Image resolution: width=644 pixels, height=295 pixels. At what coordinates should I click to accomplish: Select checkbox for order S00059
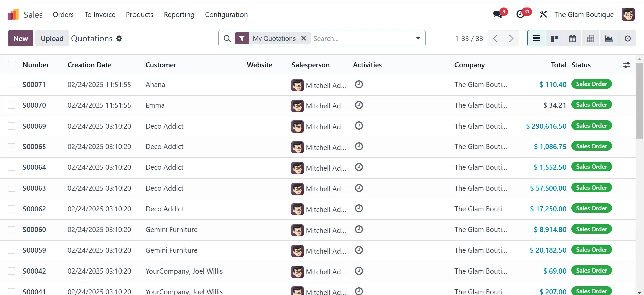click(x=12, y=250)
